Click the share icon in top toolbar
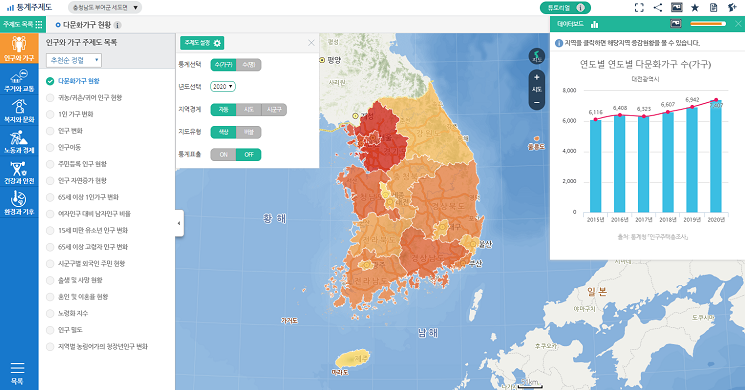Viewport: 745px width, 390px height. click(x=658, y=8)
